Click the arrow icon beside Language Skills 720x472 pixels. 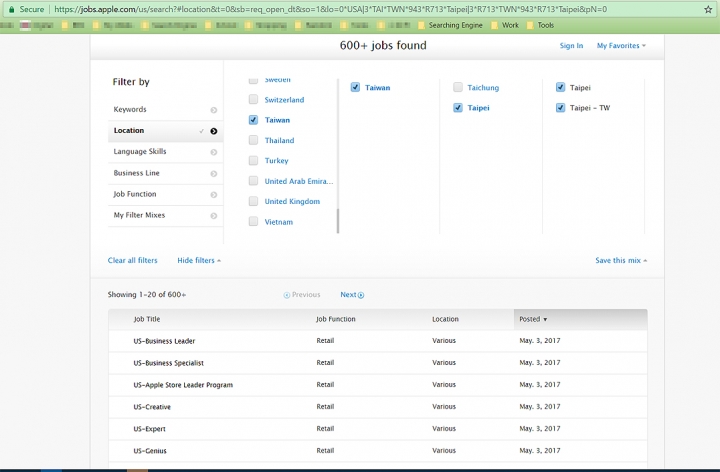(214, 152)
